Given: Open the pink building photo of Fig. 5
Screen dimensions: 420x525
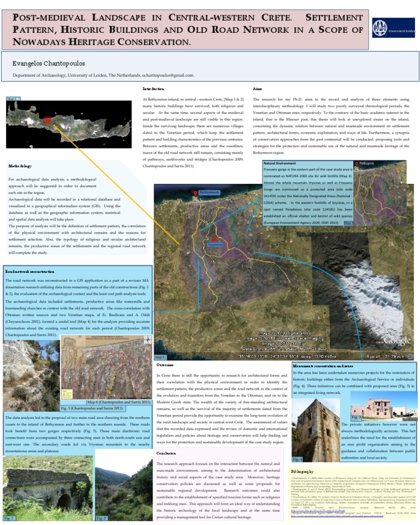Looking at the screenshot, I should (x=383, y=406).
